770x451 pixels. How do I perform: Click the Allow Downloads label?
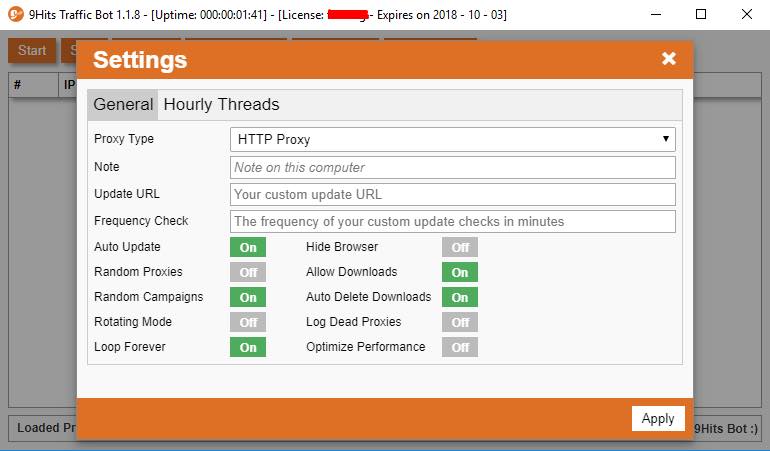(352, 272)
